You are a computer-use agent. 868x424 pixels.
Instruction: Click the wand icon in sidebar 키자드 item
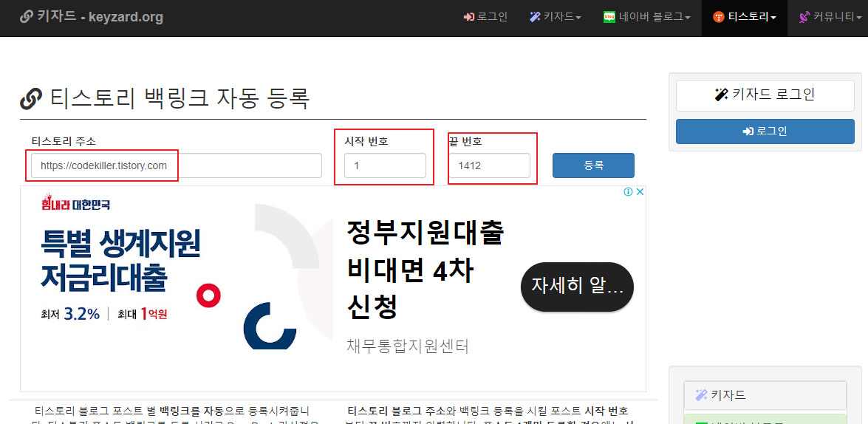(701, 395)
